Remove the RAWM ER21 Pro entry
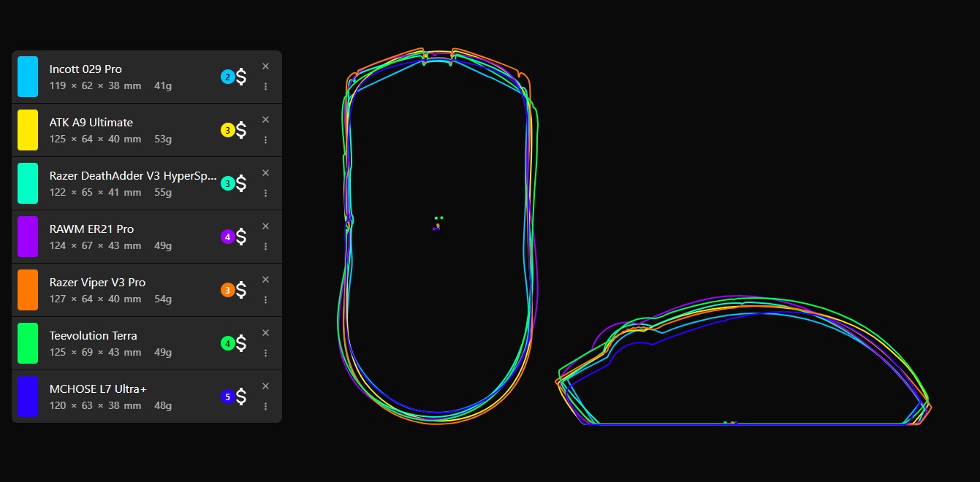This screenshot has height=482, width=980. pos(265,226)
